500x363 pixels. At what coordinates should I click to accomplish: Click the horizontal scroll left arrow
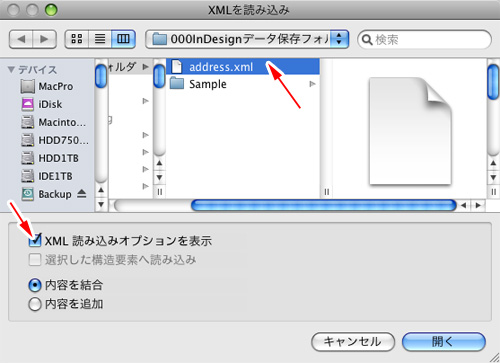[x=464, y=205]
